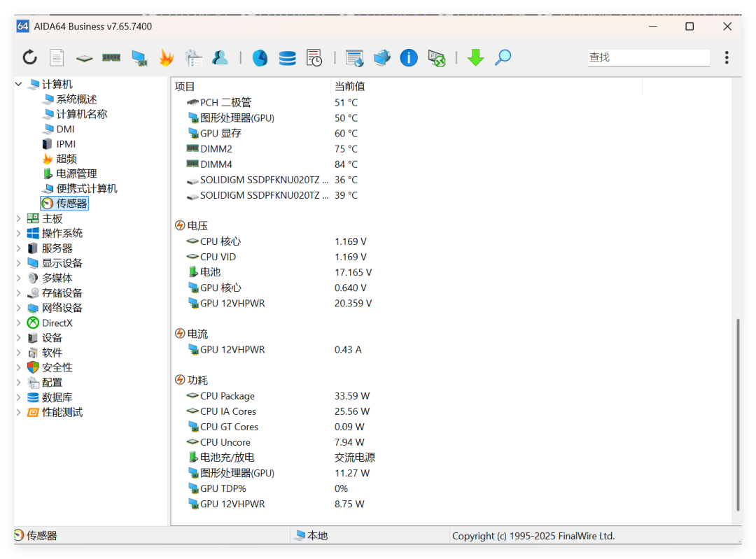The image size is (756, 559).
Task: Click the 电压 section lightning icon
Action: click(x=180, y=225)
